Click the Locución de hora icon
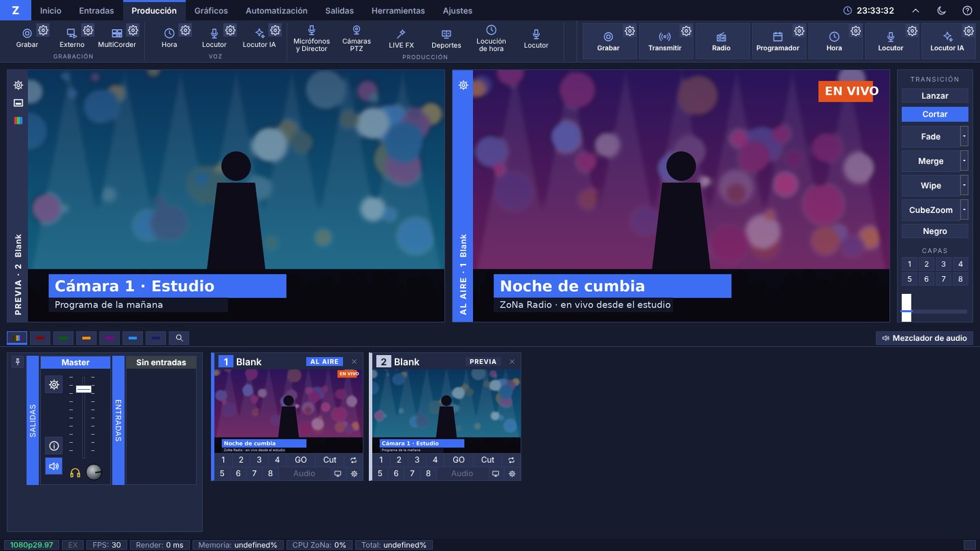 491,30
